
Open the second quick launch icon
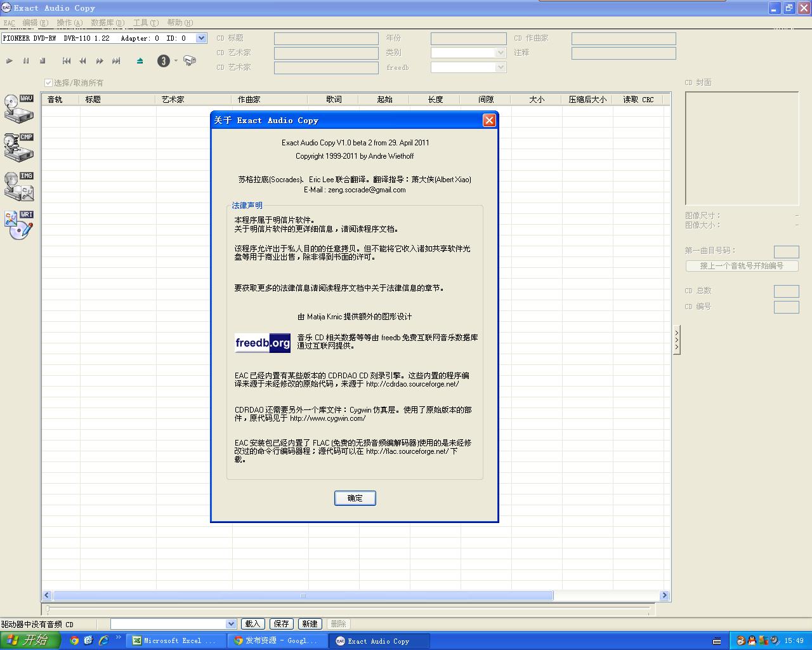click(x=88, y=640)
